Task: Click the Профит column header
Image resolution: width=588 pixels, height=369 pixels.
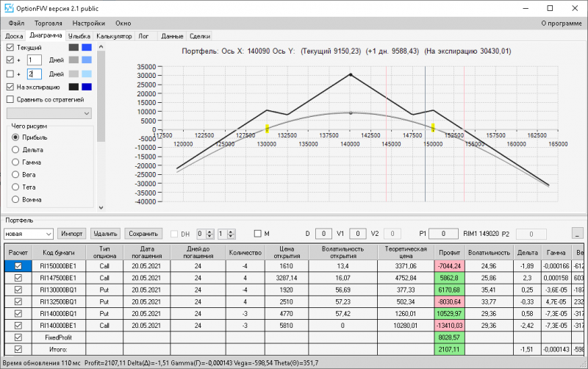Action: tap(449, 252)
